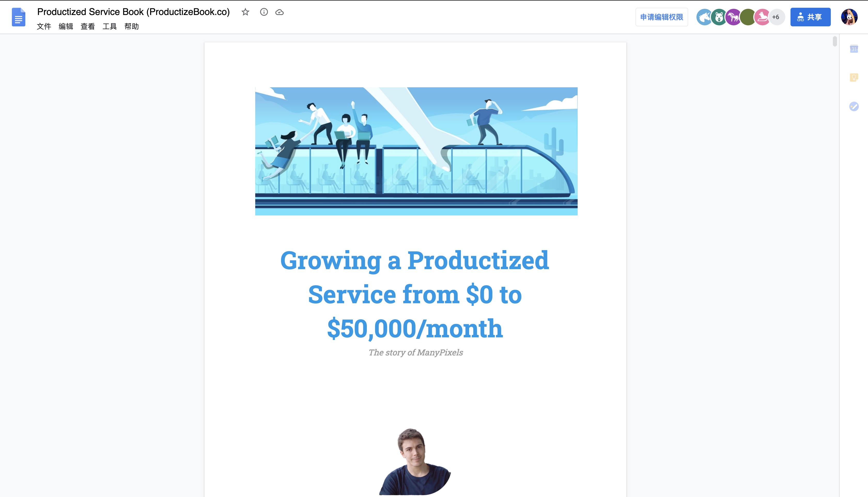Click the blue 共享 share button

point(810,17)
